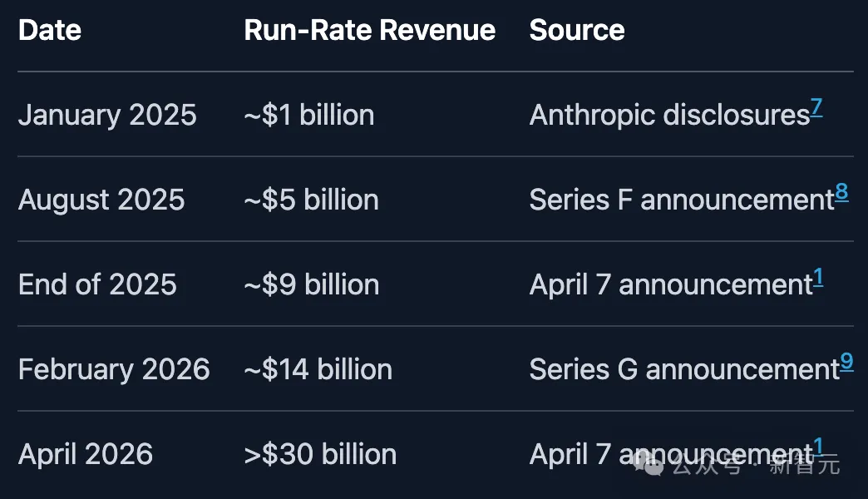
Task: Click the WeChat watermark logo icon
Action: tap(649, 463)
